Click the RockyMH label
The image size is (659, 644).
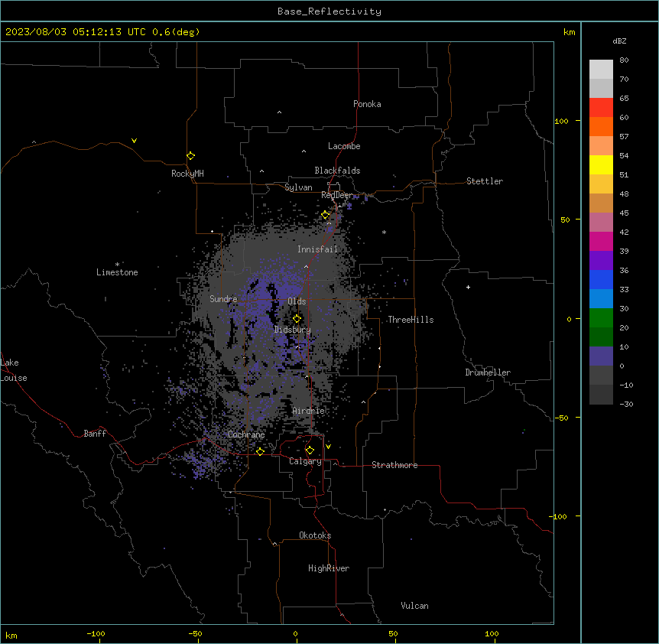(187, 174)
